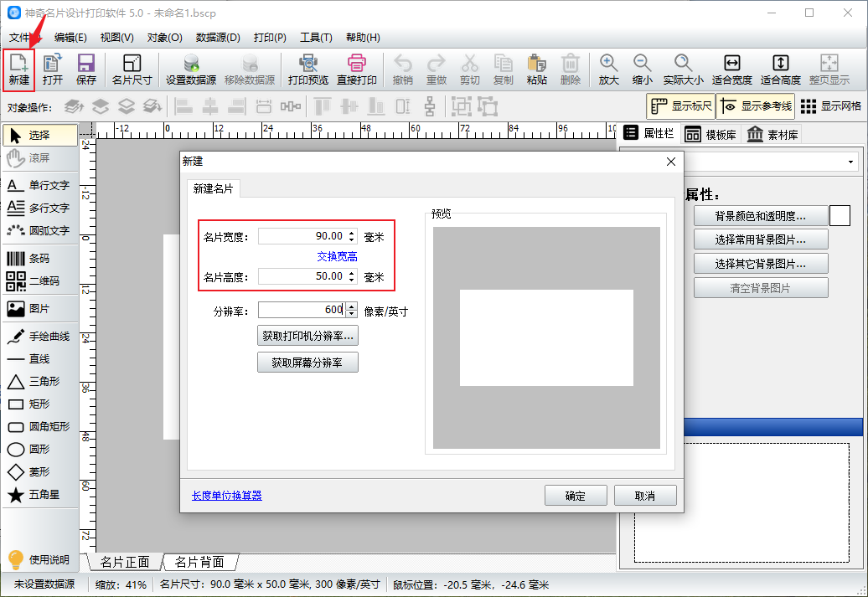The height and width of the screenshot is (597, 868).
Task: Switch to the 名片背面 tab
Action: pyautogui.click(x=199, y=562)
